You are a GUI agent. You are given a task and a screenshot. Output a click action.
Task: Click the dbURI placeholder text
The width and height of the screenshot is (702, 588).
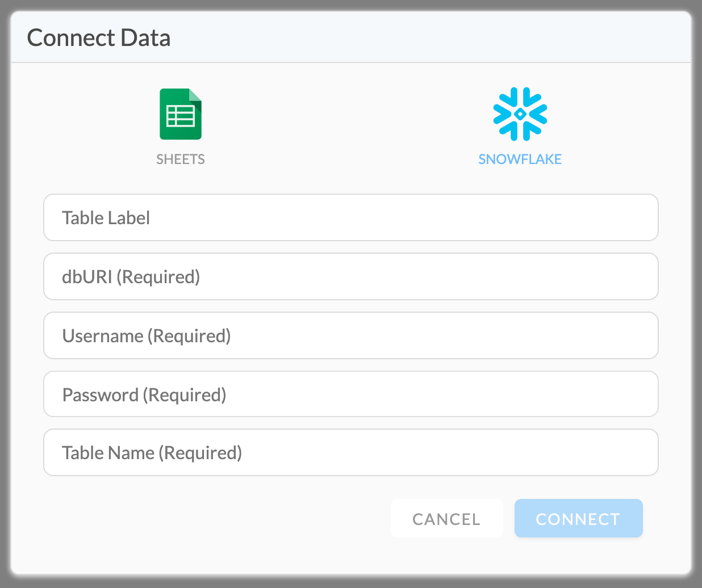tap(131, 278)
